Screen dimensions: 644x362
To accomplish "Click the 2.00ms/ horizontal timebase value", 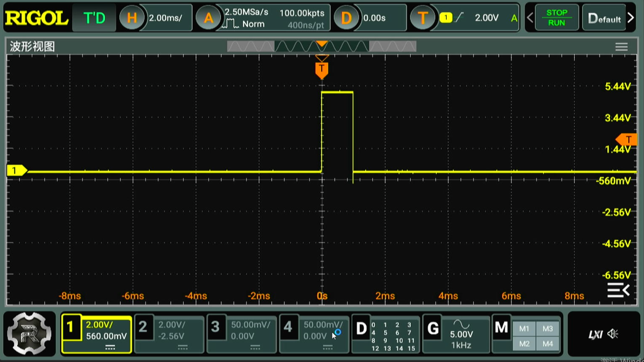I will [165, 18].
